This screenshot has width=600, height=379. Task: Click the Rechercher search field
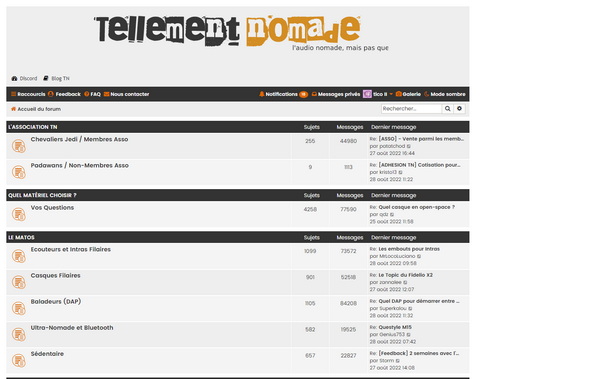click(x=411, y=109)
